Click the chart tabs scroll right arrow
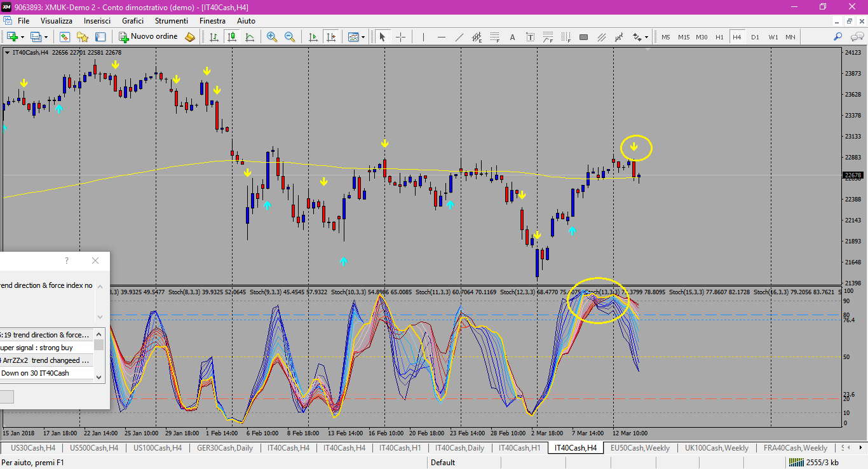 [862, 448]
